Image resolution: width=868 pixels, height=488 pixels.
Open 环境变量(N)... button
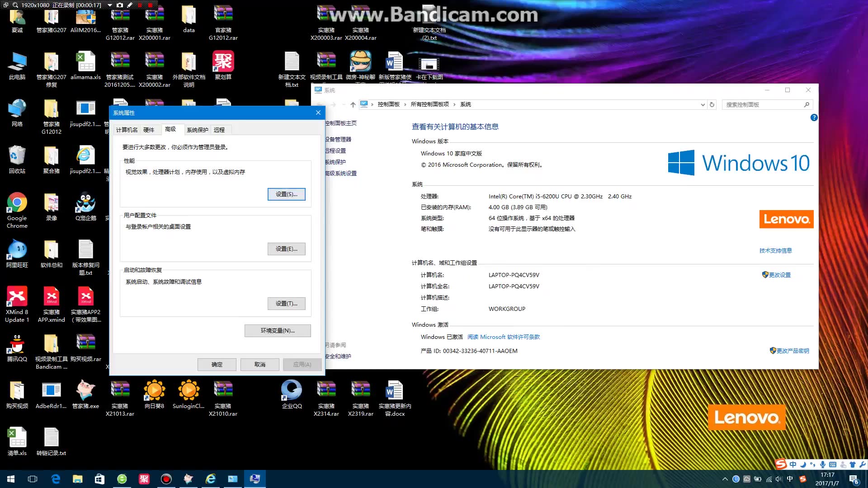pyautogui.click(x=278, y=331)
